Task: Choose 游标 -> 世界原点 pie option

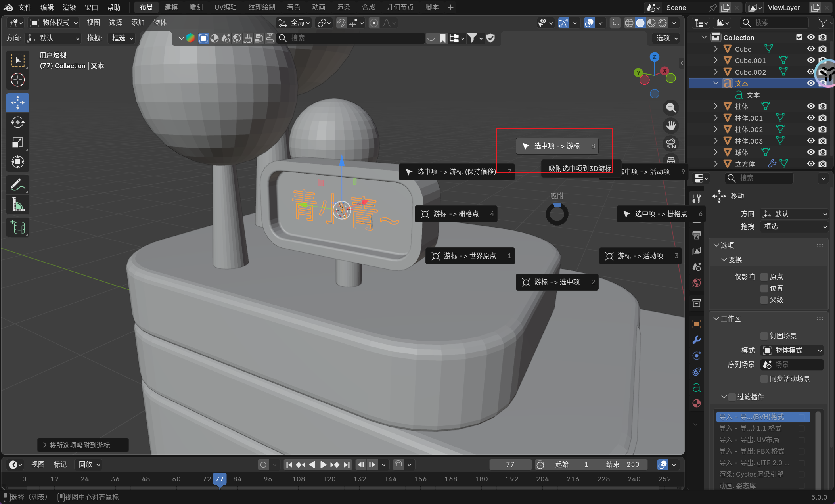Action: tap(470, 256)
